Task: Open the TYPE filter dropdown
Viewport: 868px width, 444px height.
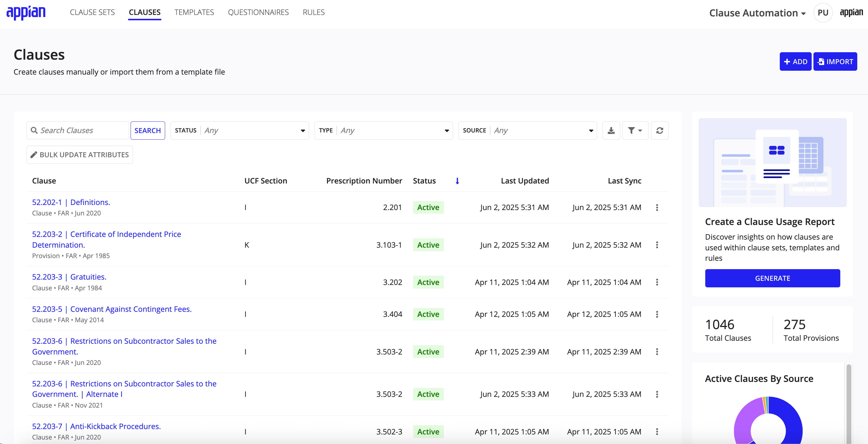Action: (x=383, y=131)
